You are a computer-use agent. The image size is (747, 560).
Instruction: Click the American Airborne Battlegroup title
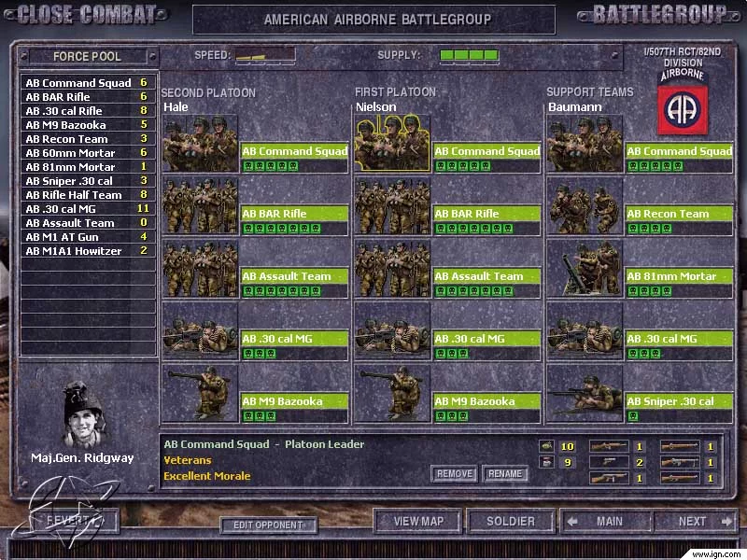(377, 20)
